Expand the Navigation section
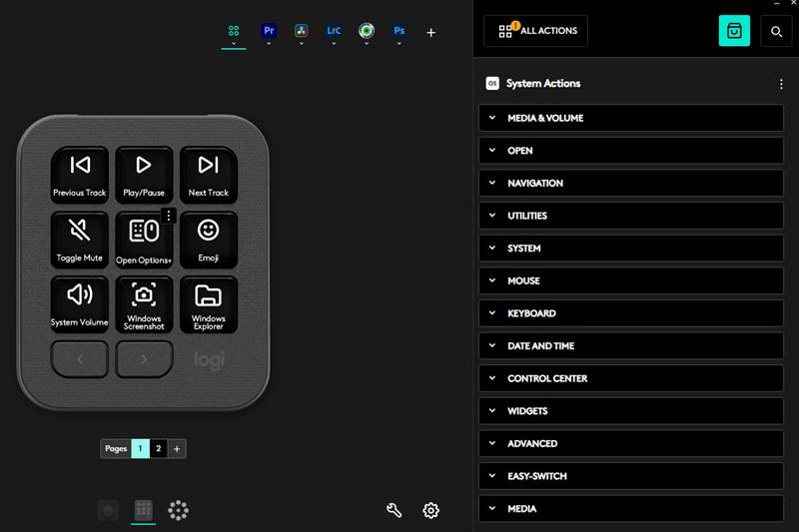Viewport: 799px width, 532px height. coord(631,184)
